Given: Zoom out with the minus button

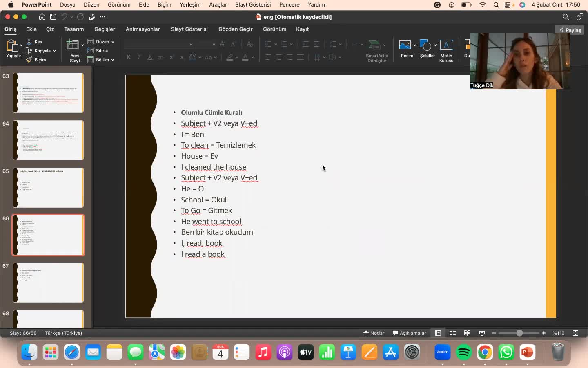Looking at the screenshot, I should point(494,333).
